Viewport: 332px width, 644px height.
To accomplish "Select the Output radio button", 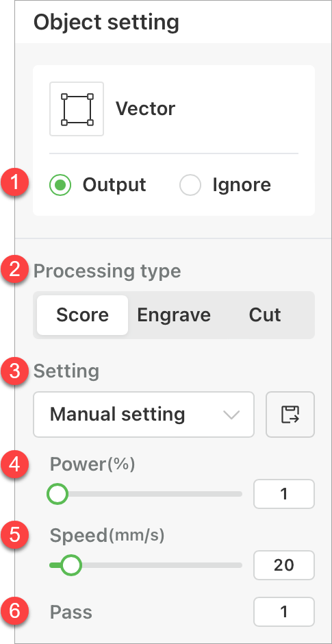I will [60, 185].
